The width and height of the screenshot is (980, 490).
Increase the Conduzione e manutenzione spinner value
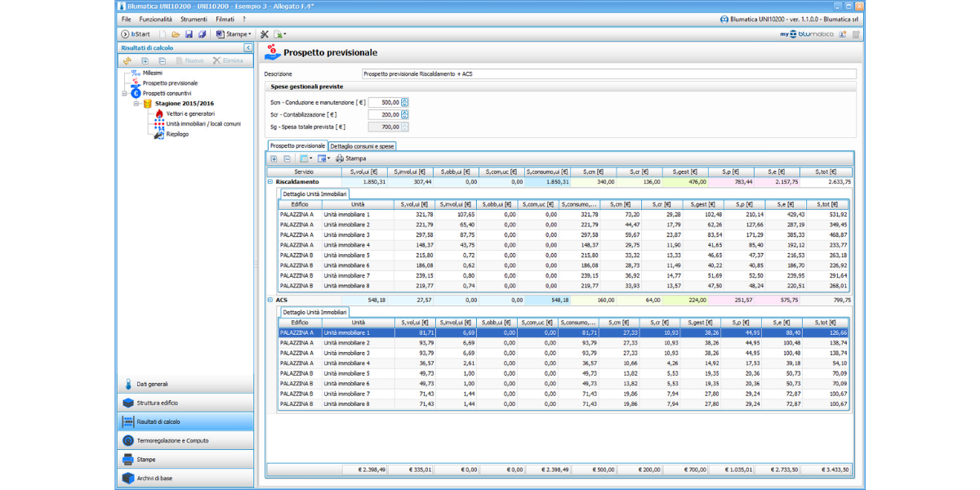pyautogui.click(x=404, y=100)
